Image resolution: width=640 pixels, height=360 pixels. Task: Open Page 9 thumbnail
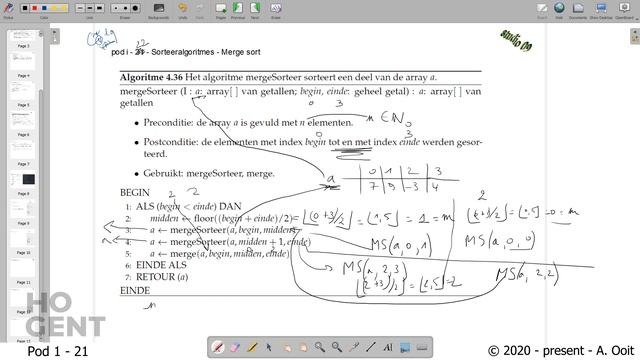[23, 209]
